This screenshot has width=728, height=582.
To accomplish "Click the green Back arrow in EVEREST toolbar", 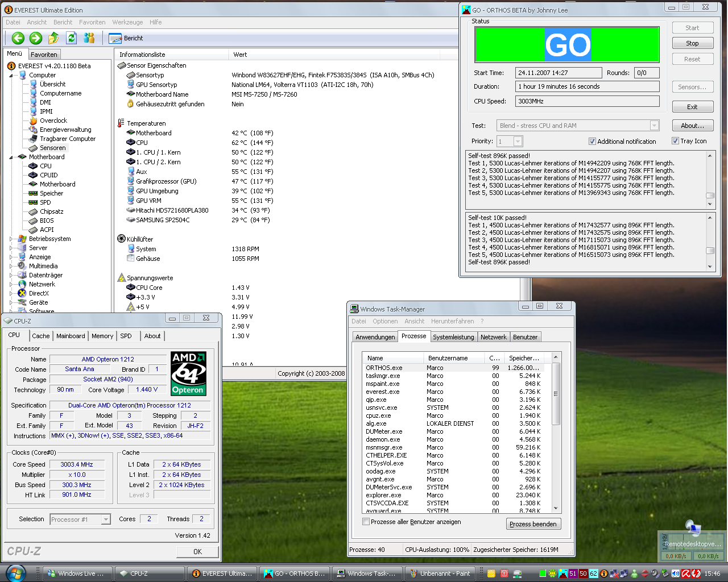I will pyautogui.click(x=18, y=38).
